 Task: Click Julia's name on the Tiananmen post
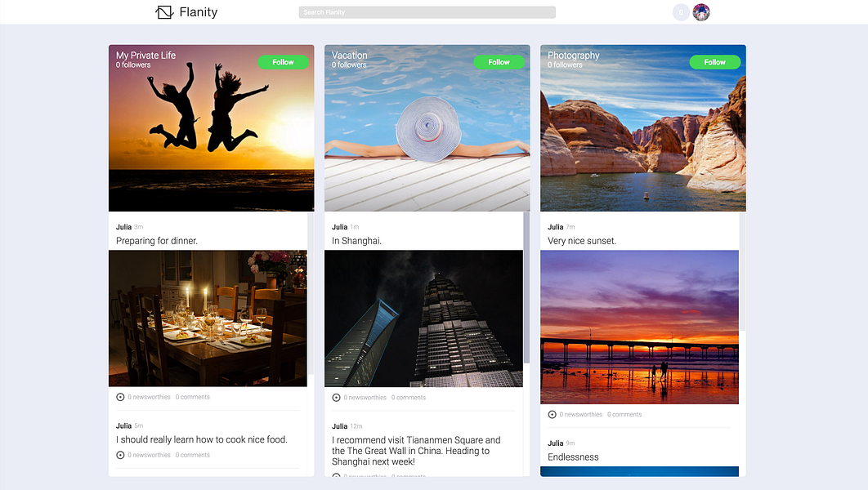click(339, 426)
